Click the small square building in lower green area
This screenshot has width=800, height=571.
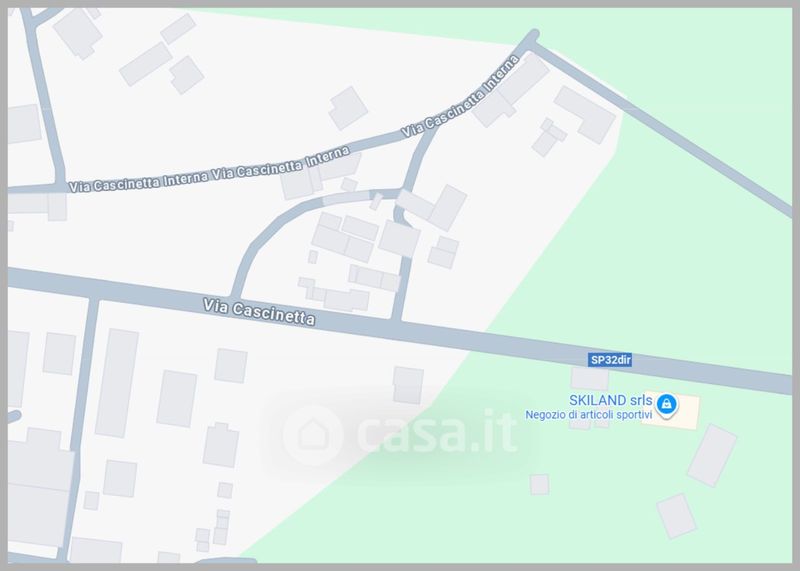539,484
